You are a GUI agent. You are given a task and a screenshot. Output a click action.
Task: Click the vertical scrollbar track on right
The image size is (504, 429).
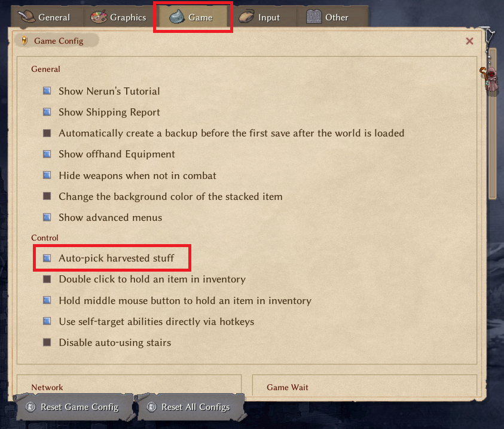493,145
